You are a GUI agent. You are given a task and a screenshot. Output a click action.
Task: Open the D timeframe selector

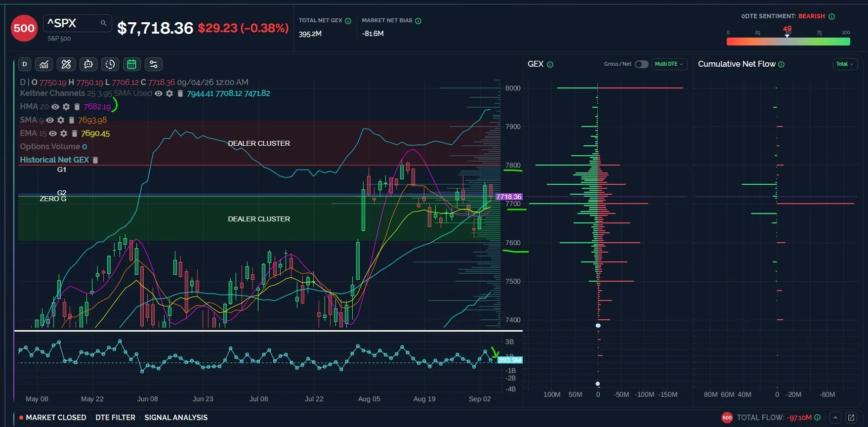(25, 64)
